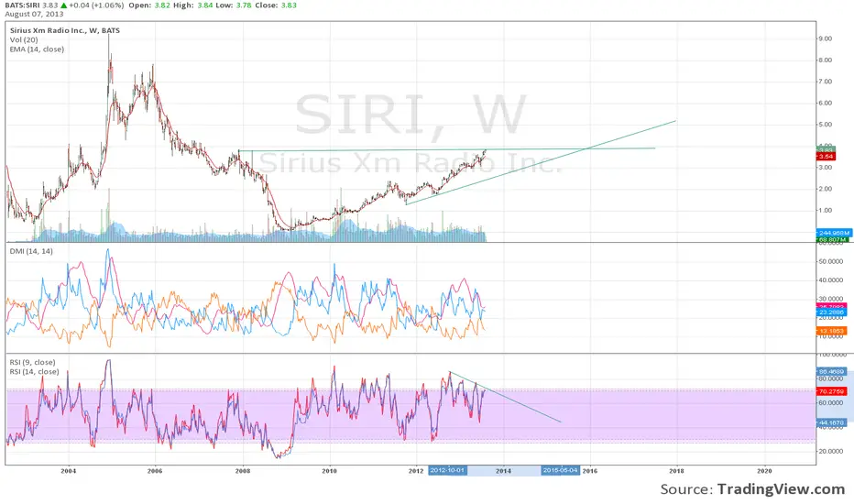Click the 2020 time axis label
The width and height of the screenshot is (854, 504).
tap(764, 471)
